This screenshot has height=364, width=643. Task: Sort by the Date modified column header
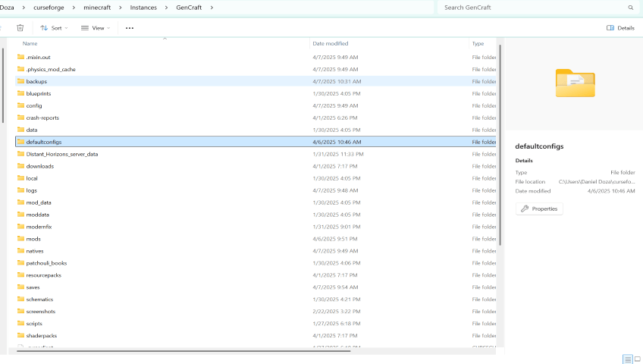click(331, 44)
